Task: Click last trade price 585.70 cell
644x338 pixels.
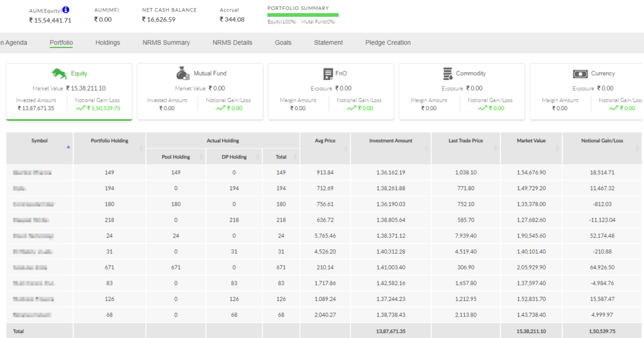Action: click(x=466, y=220)
